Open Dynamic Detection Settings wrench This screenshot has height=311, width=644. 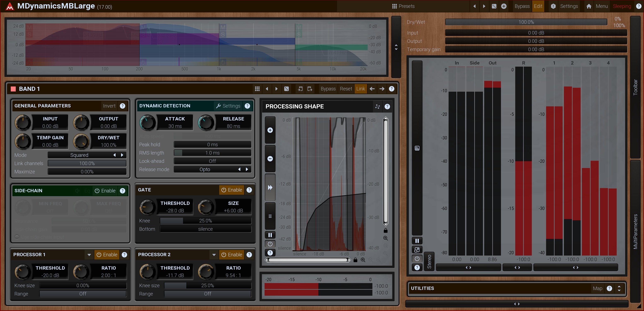pos(228,106)
